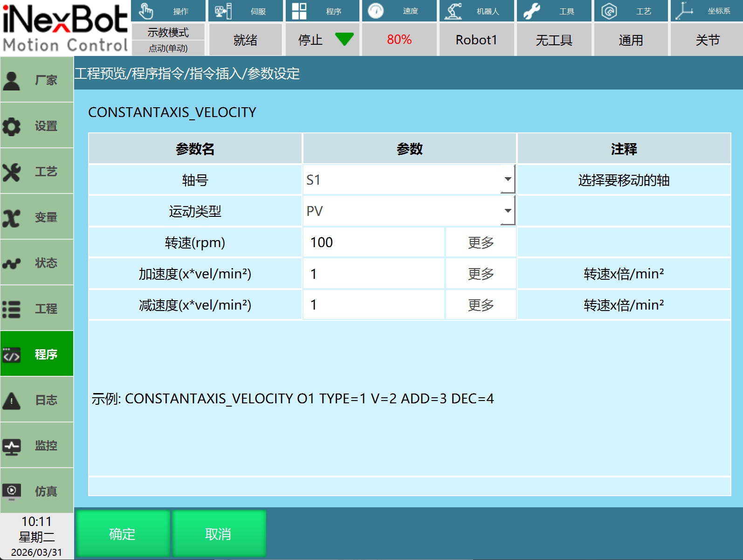This screenshot has width=743, height=560.
Task: Click the coordinate system (坐标系) axes icon
Action: coord(684,11)
